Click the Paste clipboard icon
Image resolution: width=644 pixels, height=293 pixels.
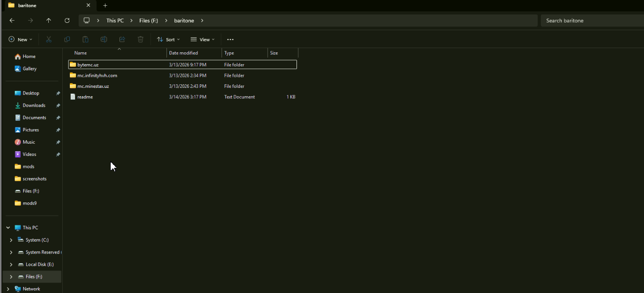86,40
